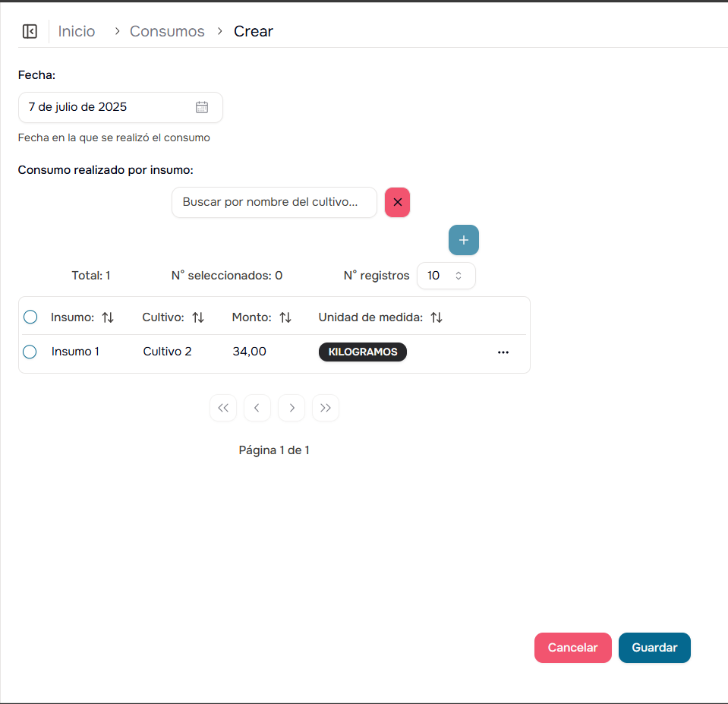Select the Insumo 1 row checkbox
The height and width of the screenshot is (704, 728).
30,352
